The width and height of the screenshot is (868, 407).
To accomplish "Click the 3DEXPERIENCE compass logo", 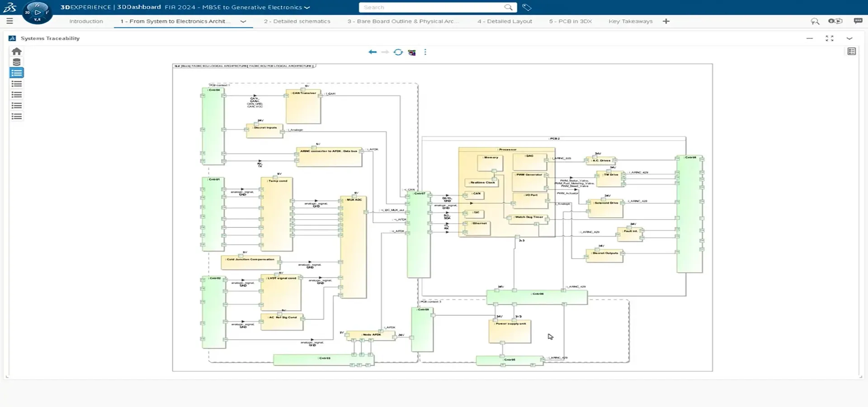I will (38, 10).
